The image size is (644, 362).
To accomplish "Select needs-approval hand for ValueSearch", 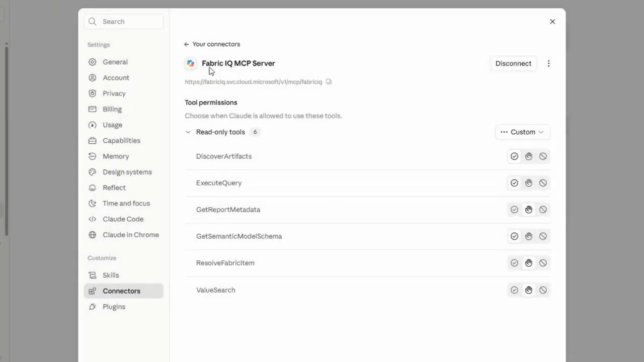I will coord(529,290).
